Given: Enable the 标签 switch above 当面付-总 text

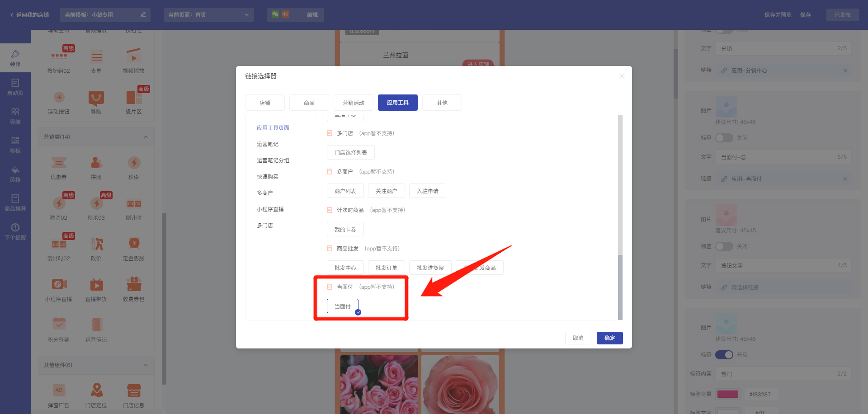Looking at the screenshot, I should tap(724, 138).
